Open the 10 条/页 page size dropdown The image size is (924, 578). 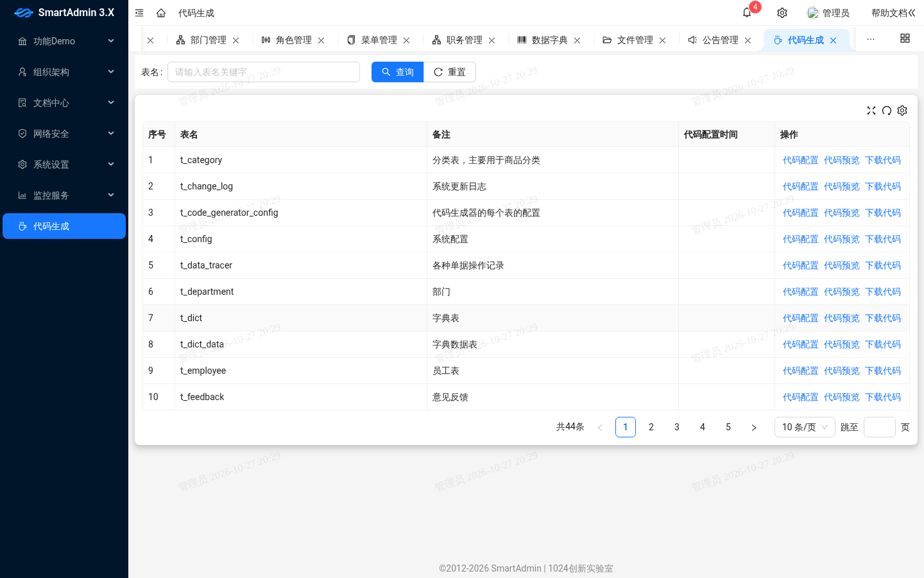click(x=805, y=427)
